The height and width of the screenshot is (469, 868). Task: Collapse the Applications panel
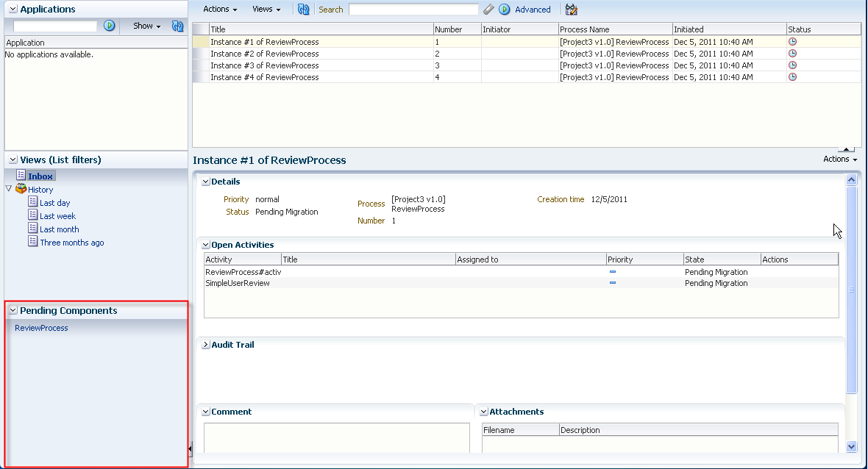tap(13, 9)
